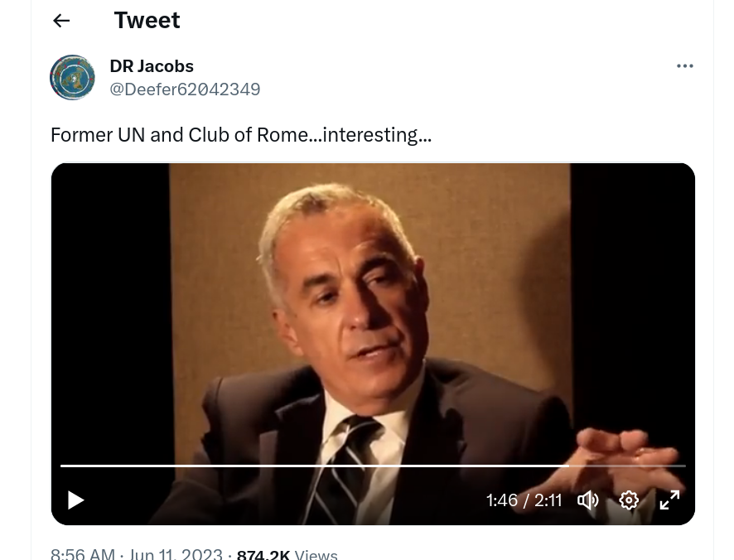Play the video with the play button
Image resolution: width=734 pixels, height=560 pixels.
pos(75,500)
